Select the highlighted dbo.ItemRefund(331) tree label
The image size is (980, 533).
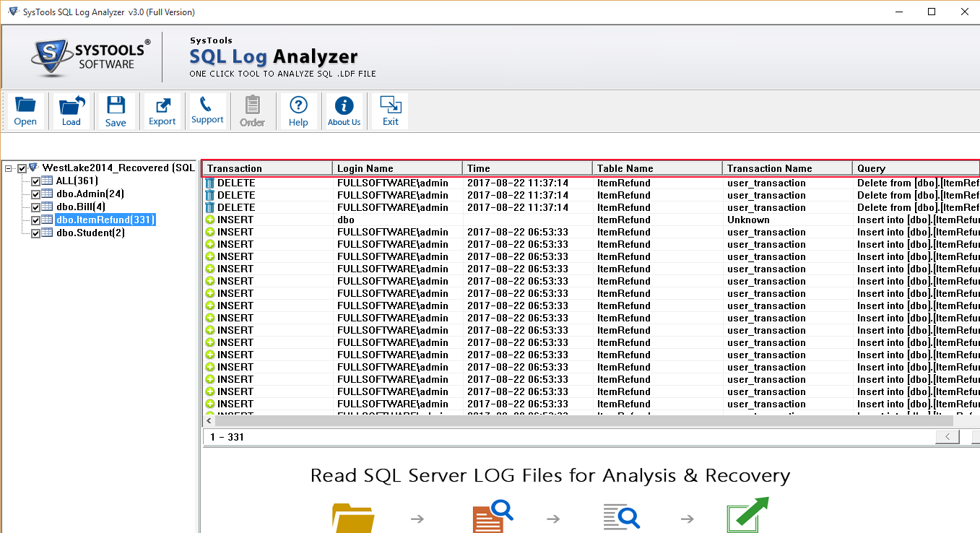point(105,220)
